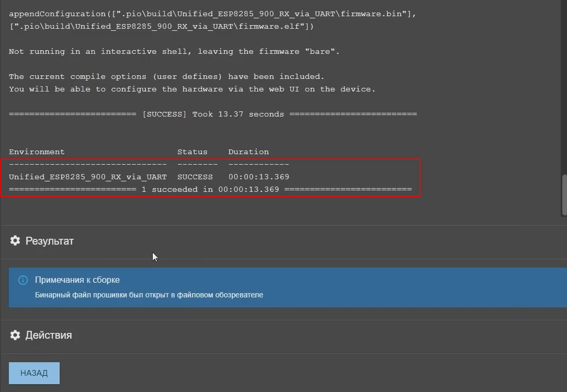567x392 pixels.
Task: Click the Duration column header in log
Action: point(248,152)
